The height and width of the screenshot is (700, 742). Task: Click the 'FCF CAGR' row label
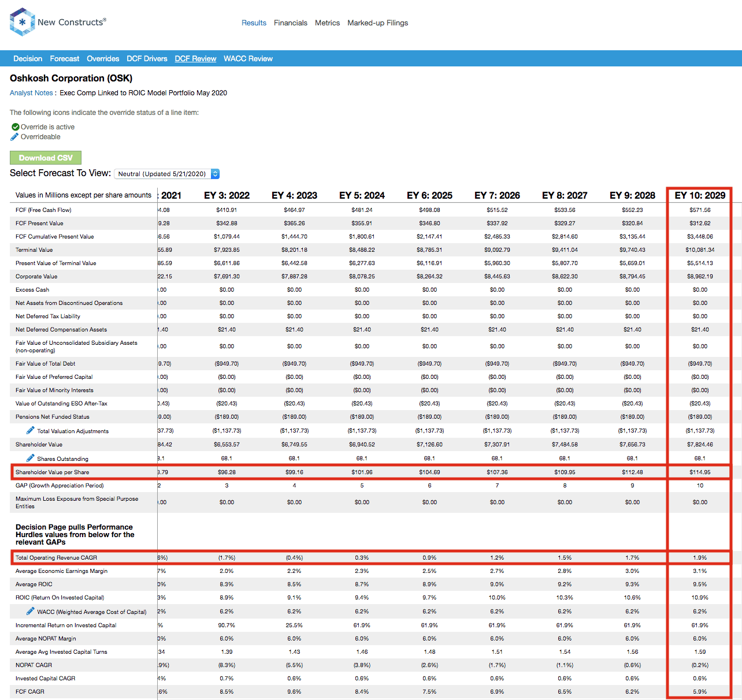[x=30, y=692]
